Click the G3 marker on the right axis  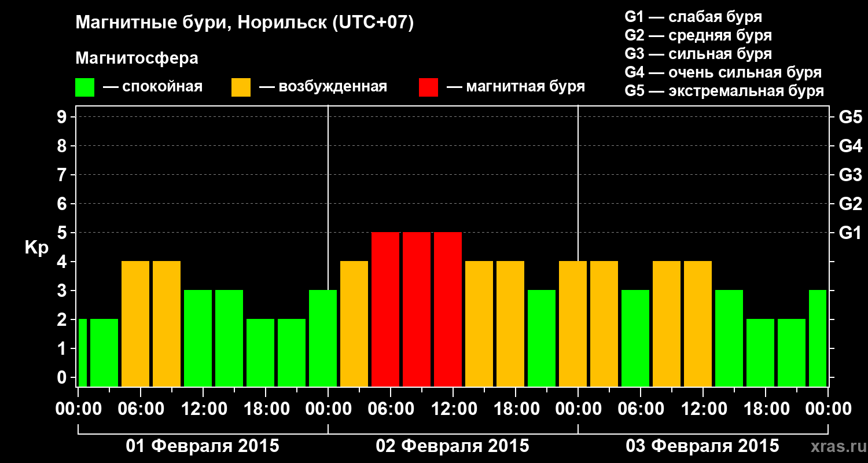pos(850,175)
